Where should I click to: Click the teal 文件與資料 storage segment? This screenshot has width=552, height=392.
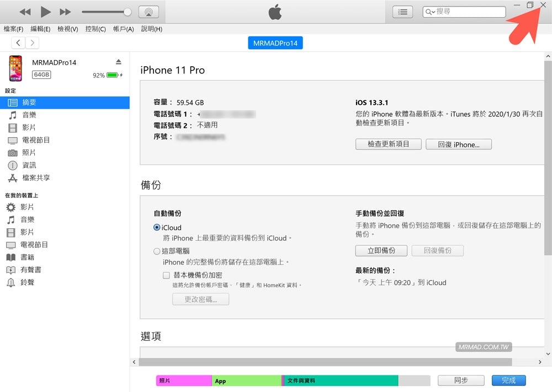point(341,381)
